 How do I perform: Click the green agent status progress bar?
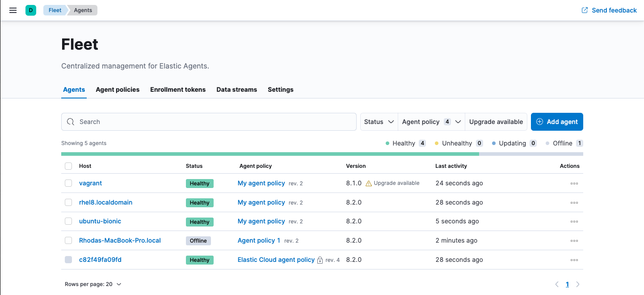tap(270, 154)
